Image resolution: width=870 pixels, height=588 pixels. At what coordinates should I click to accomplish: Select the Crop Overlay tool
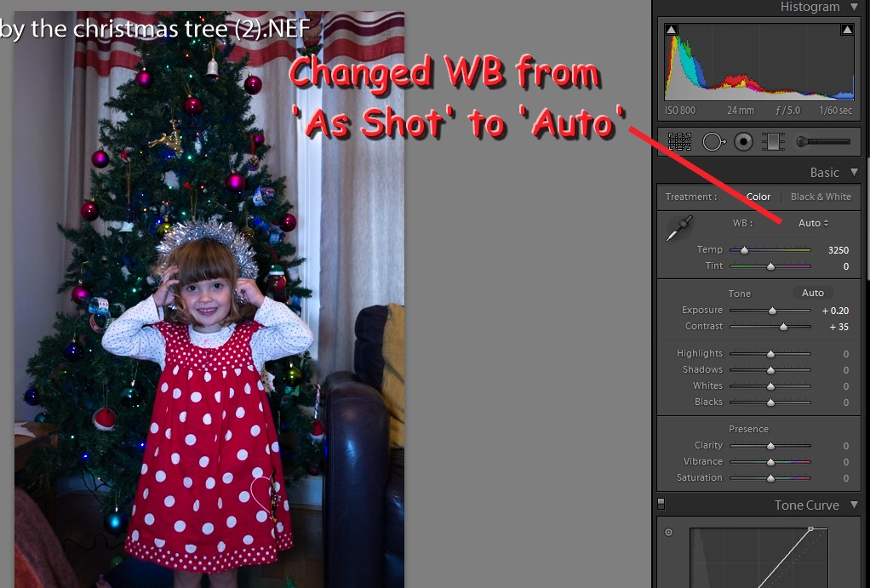[679, 142]
